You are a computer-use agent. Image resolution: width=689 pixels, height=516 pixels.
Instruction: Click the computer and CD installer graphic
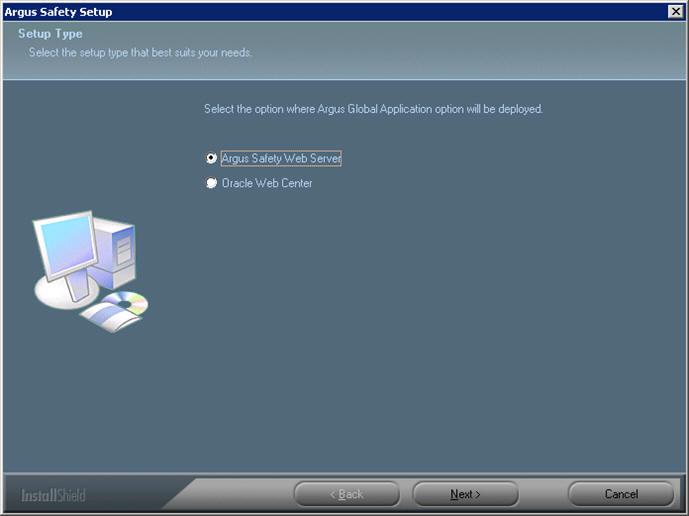[x=91, y=272]
